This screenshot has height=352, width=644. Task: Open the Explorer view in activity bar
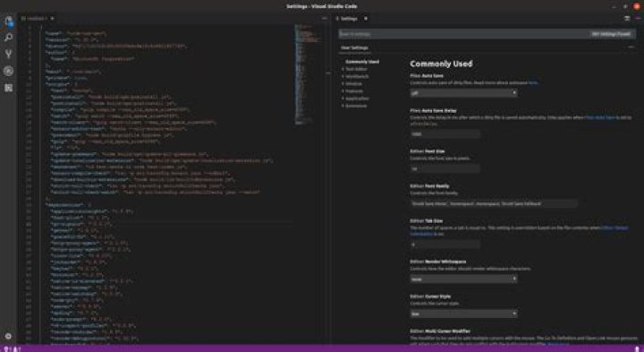click(x=9, y=21)
